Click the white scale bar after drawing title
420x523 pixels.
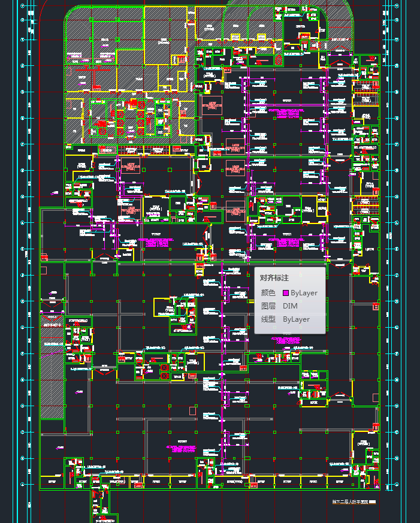coord(372,503)
